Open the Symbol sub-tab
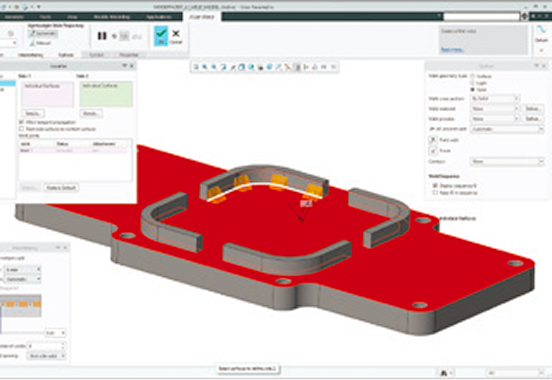This screenshot has width=552, height=380. pyautogui.click(x=96, y=55)
